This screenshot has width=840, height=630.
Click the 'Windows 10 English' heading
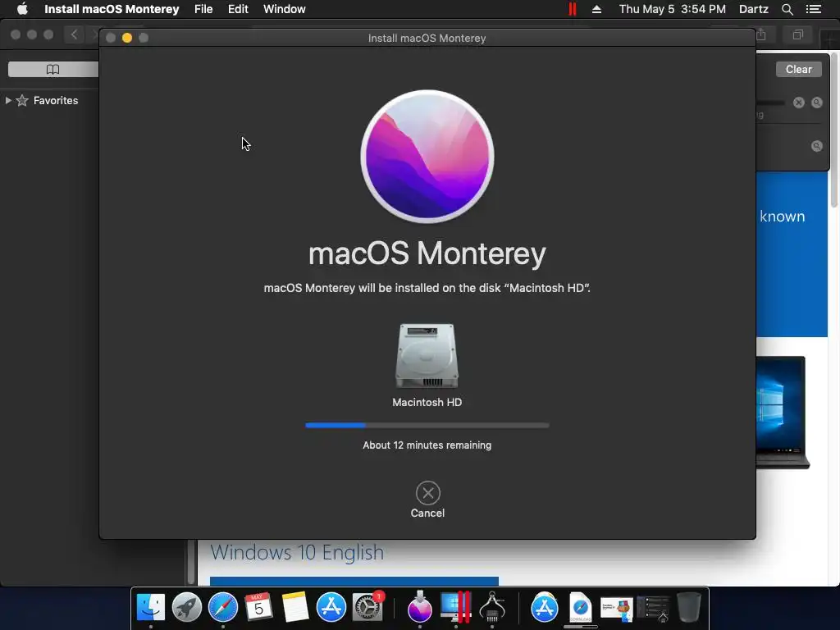coord(297,552)
